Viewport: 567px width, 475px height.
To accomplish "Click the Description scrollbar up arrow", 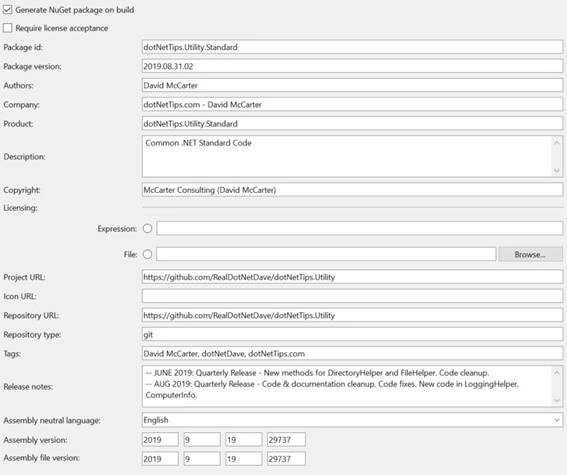I will pyautogui.click(x=557, y=143).
